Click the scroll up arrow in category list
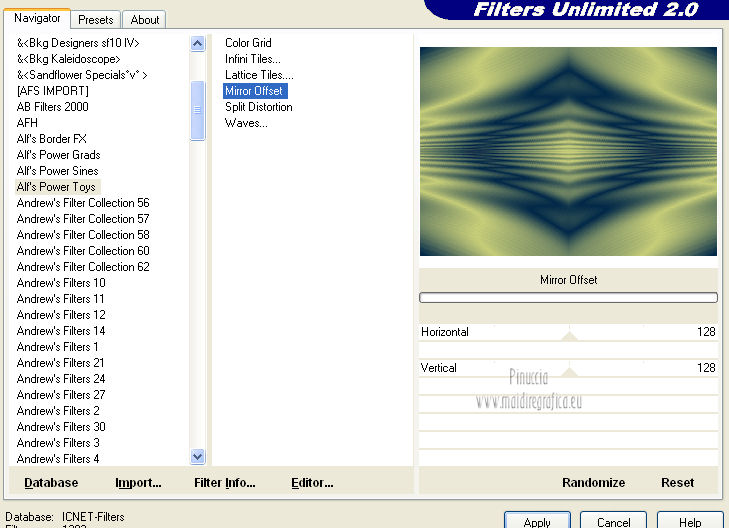 pos(198,44)
